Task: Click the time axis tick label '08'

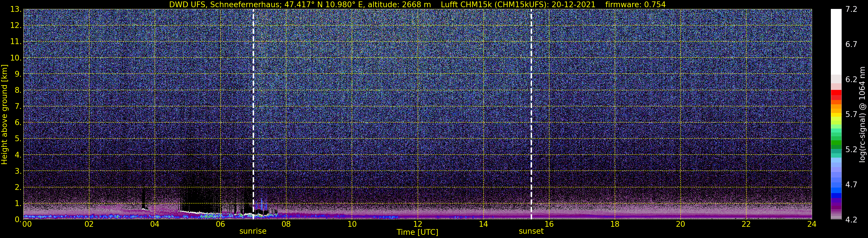Action: point(286,224)
